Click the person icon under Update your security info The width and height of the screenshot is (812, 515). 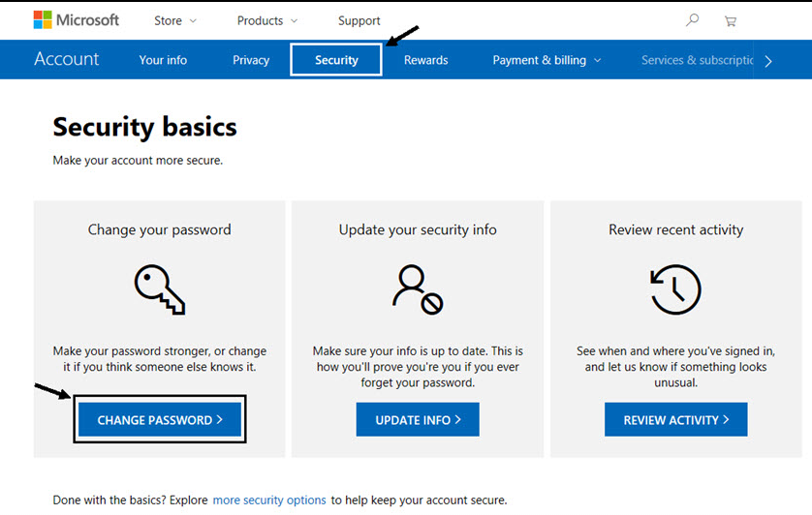[x=418, y=289]
